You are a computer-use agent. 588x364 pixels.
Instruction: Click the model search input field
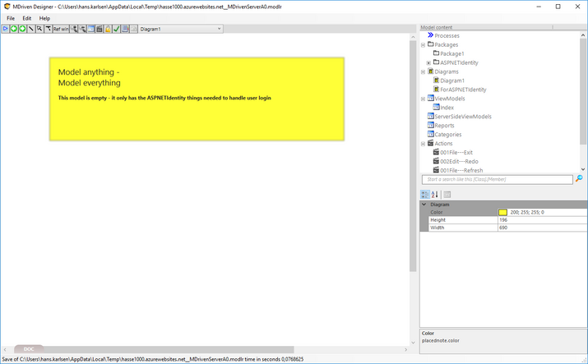click(497, 179)
